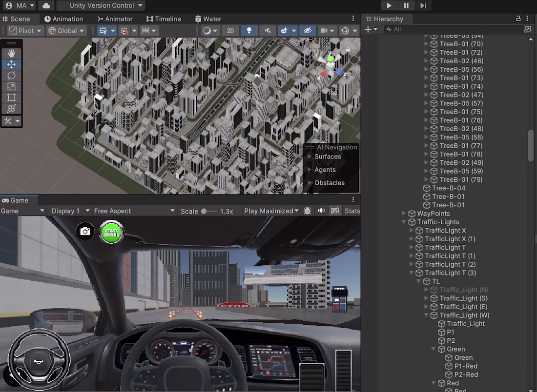
Task: Click the cloud services icon
Action: (46, 5)
